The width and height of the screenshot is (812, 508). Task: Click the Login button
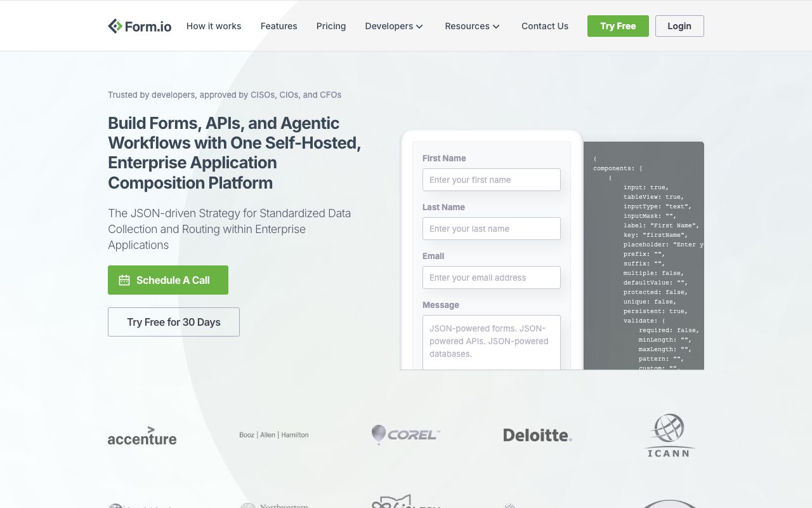[x=679, y=26]
